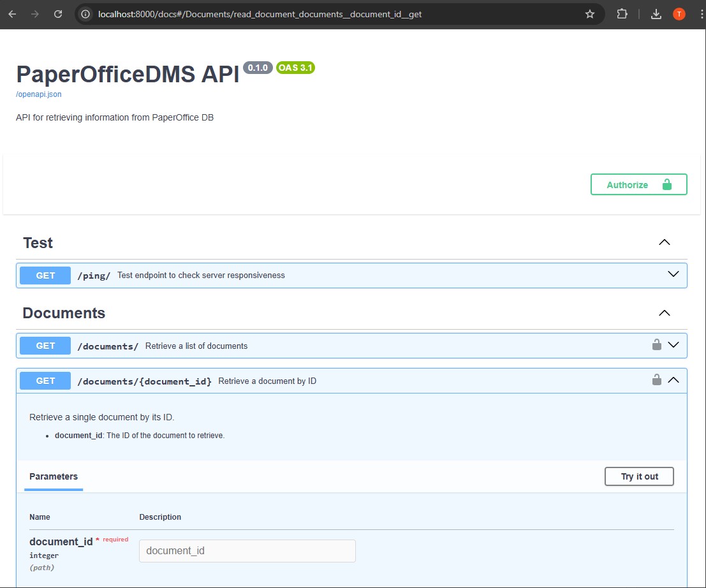
Task: Click the /ping/ path text
Action: [94, 276]
